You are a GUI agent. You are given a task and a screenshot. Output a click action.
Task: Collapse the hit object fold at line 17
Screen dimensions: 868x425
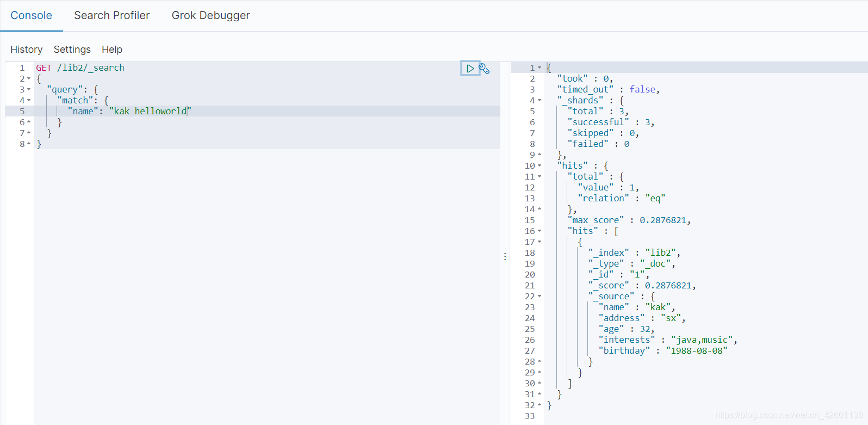click(x=540, y=242)
